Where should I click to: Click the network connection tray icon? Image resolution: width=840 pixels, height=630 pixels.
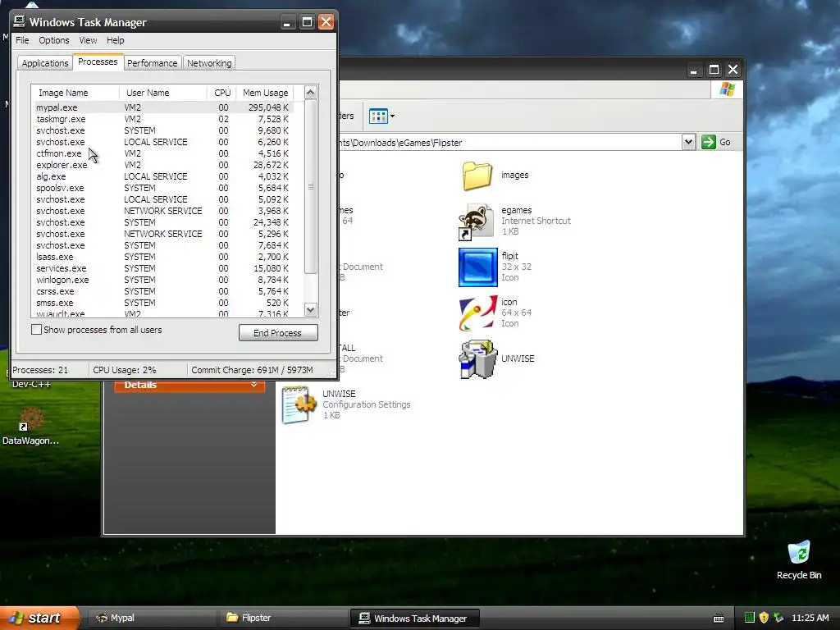tap(779, 618)
